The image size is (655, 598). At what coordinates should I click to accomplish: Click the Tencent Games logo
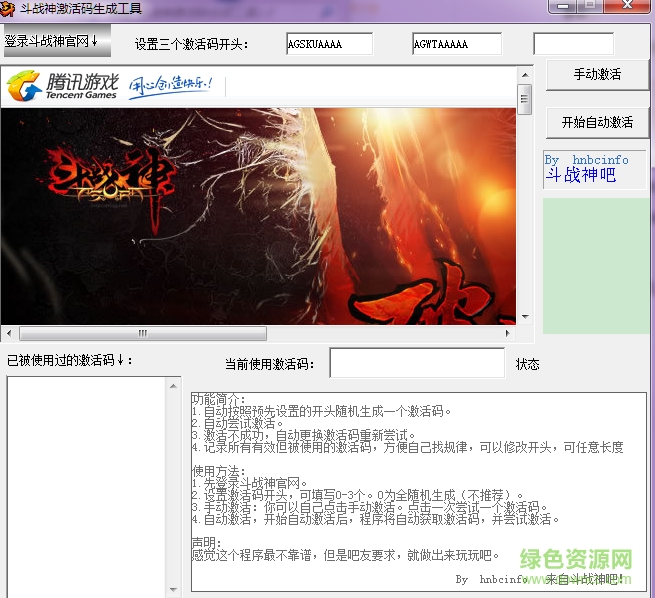pyautogui.click(x=62, y=86)
